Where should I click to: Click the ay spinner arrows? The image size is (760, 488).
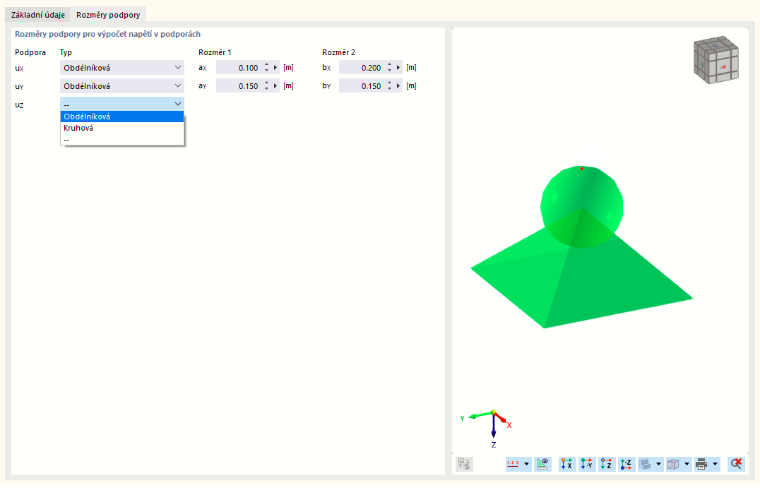click(267, 86)
